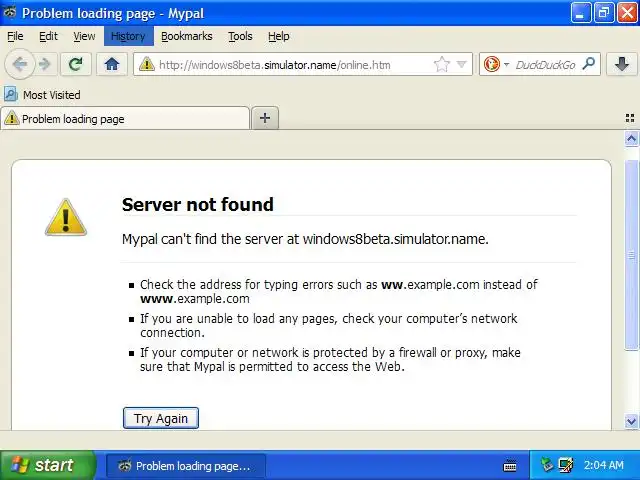
Task: Open the File menu
Action: pyautogui.click(x=15, y=36)
